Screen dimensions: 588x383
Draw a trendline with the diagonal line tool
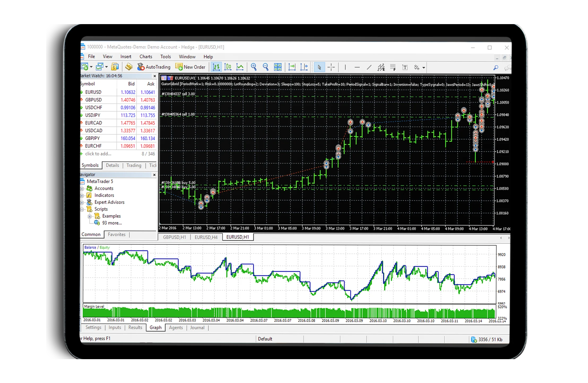(369, 67)
